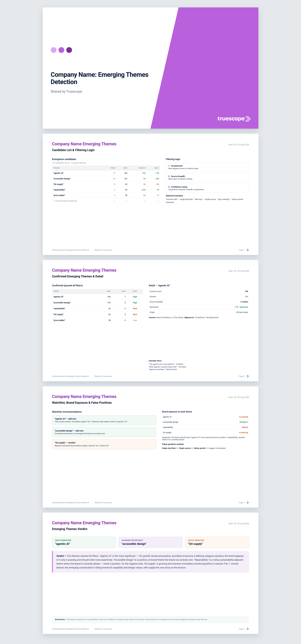
Task: Click the 'Rejected examples' heading
Action: click(174, 196)
